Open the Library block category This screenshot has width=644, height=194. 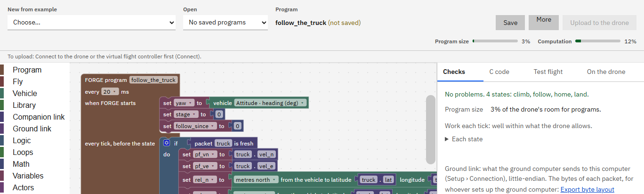point(24,105)
